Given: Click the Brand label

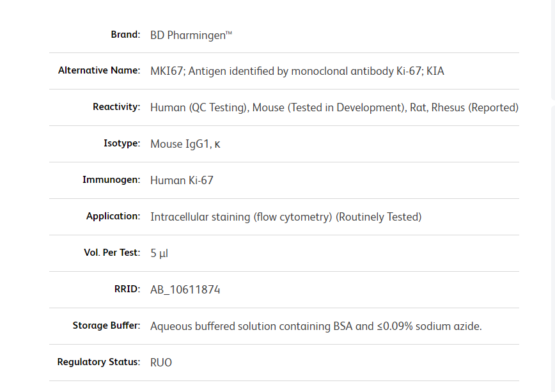Looking at the screenshot, I should (x=125, y=35).
